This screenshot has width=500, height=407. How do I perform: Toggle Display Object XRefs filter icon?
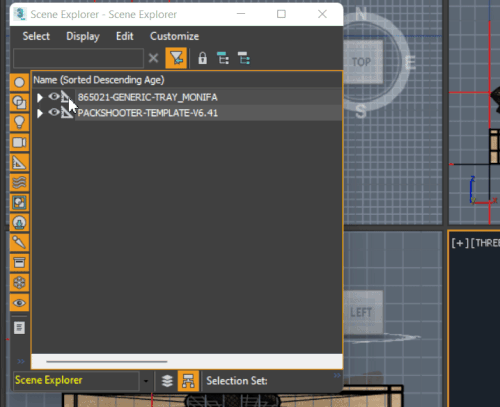pos(19,223)
